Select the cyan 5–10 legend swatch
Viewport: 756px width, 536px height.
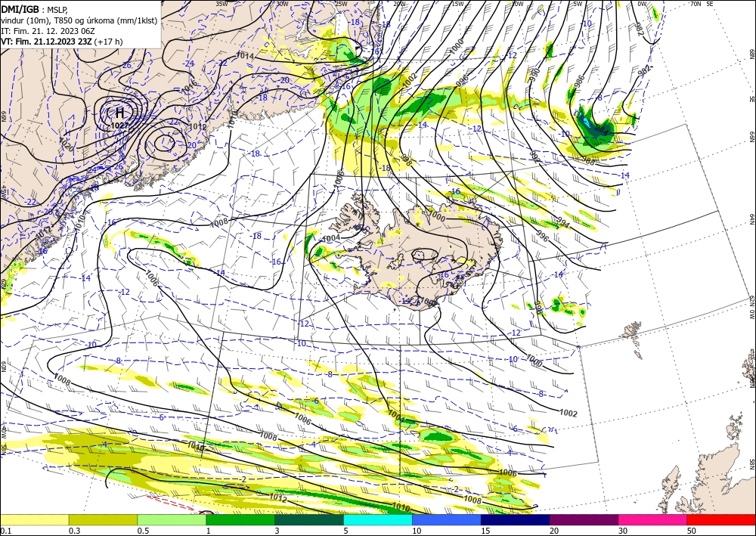click(377, 519)
